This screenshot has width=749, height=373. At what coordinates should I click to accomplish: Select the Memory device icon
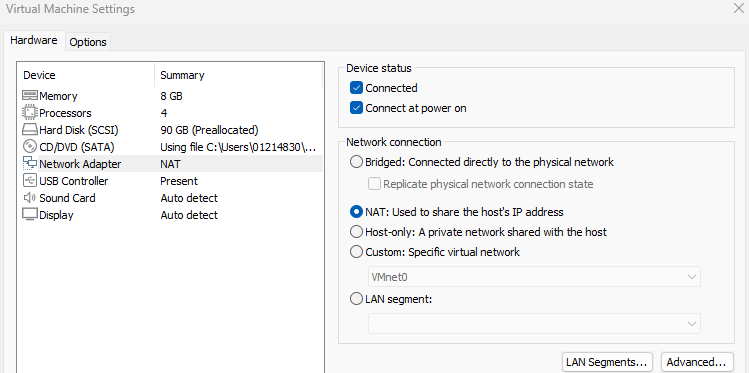point(30,96)
